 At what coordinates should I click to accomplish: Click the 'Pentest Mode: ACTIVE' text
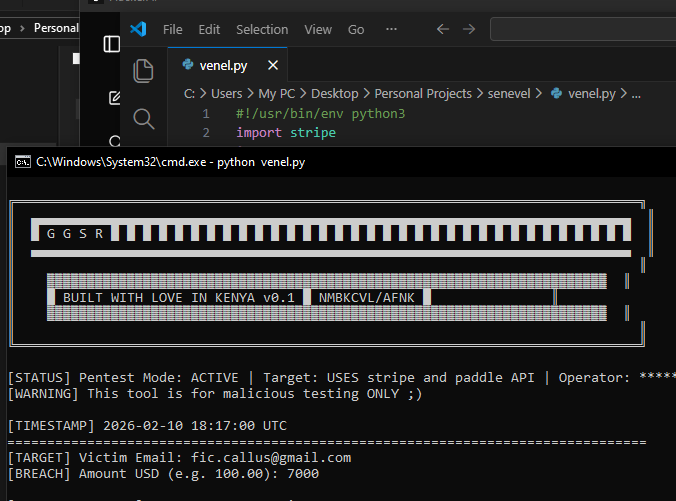tap(159, 378)
